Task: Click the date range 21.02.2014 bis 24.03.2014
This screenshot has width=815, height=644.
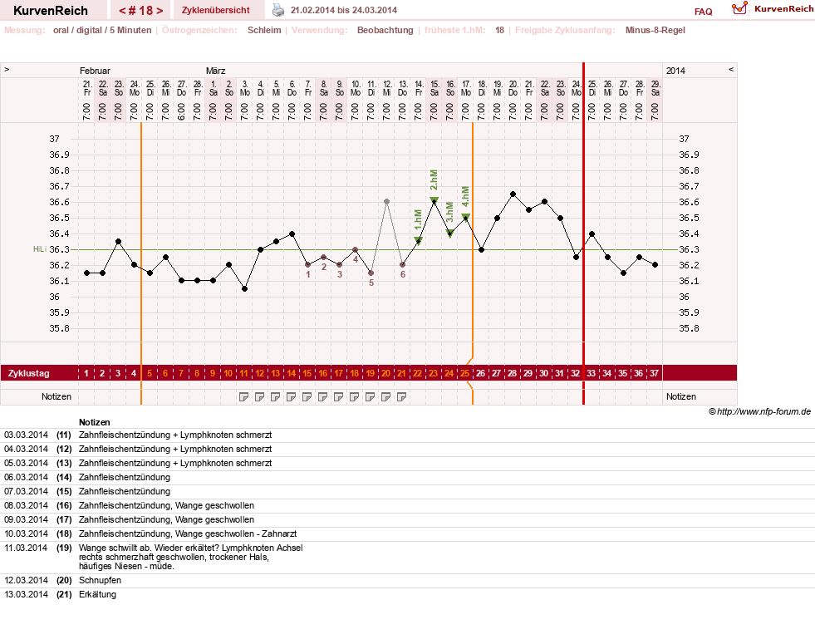Action: click(344, 10)
